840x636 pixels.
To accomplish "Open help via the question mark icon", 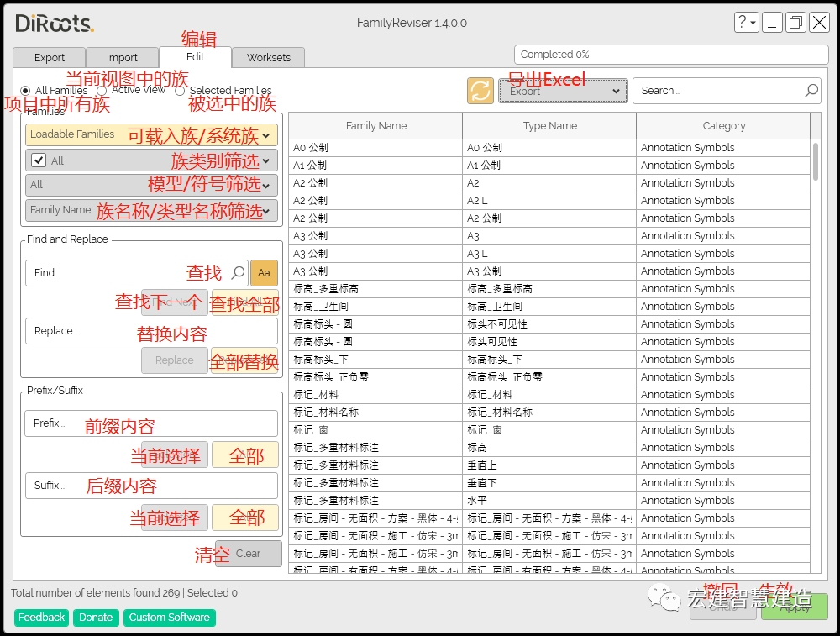I will 743,23.
